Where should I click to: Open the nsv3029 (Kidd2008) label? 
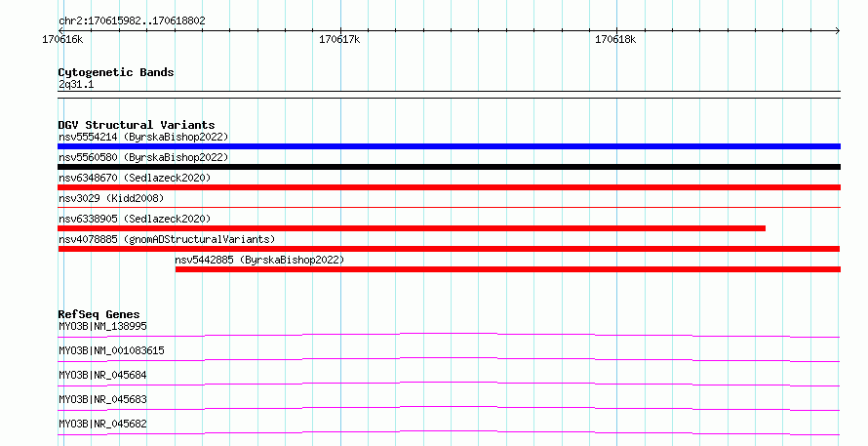(x=111, y=198)
